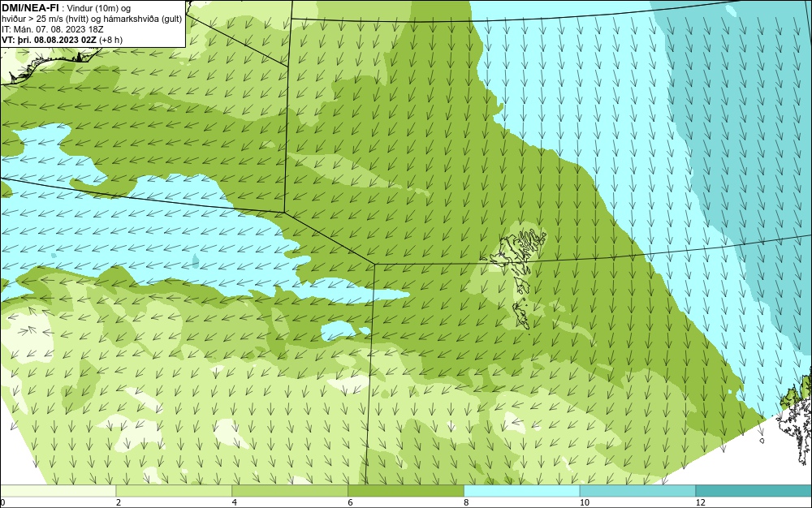The height and width of the screenshot is (508, 812).
Task: Click the legend swatch above 12 m/s
Action: pyautogui.click(x=754, y=491)
